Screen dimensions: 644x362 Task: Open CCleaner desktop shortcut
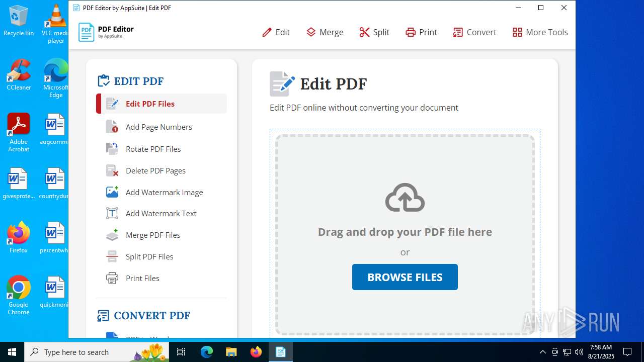pos(19,75)
